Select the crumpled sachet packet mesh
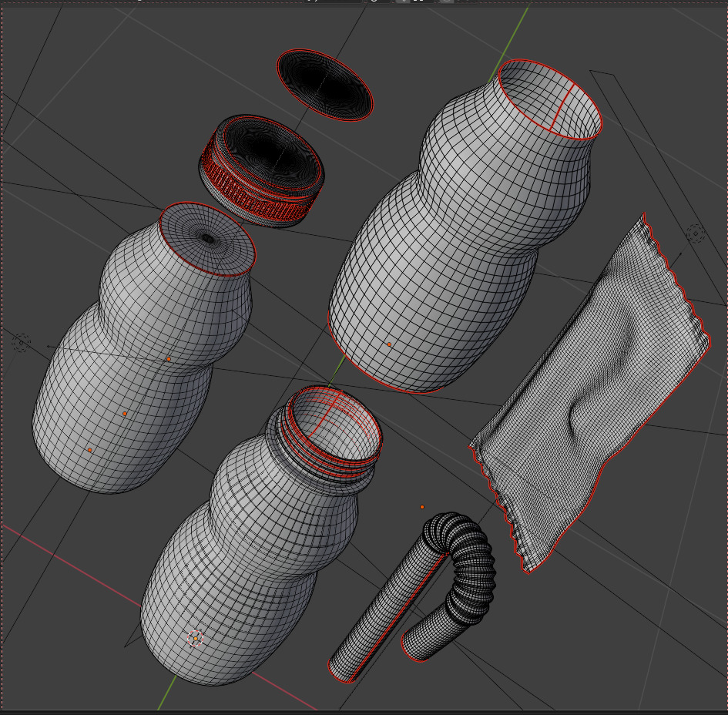Image resolution: width=728 pixels, height=715 pixels. tap(589, 394)
